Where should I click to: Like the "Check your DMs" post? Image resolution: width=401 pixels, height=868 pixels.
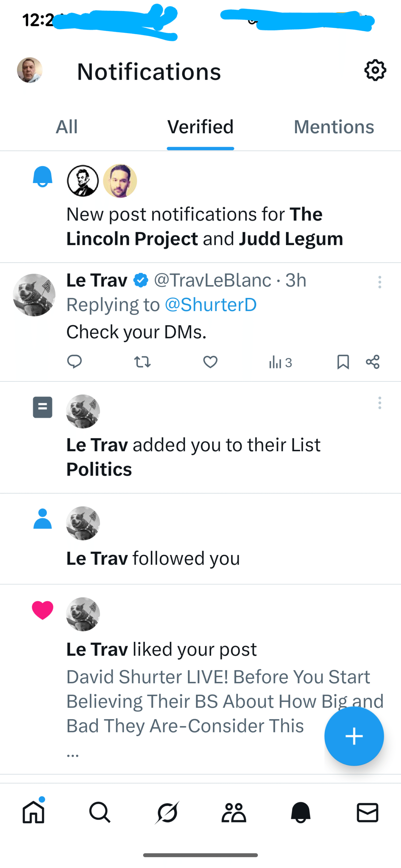(x=210, y=362)
